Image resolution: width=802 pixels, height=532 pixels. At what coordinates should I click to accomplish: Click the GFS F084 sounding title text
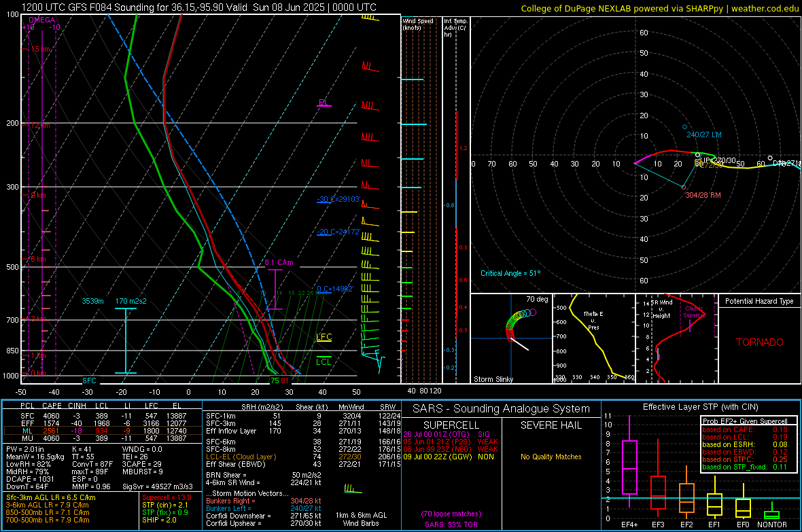[x=199, y=7]
